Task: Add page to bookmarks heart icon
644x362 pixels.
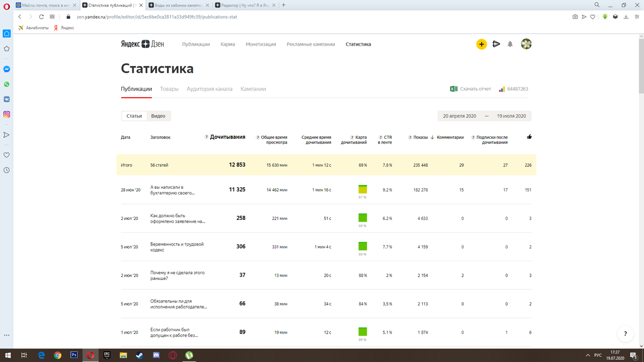Action: pyautogui.click(x=592, y=17)
